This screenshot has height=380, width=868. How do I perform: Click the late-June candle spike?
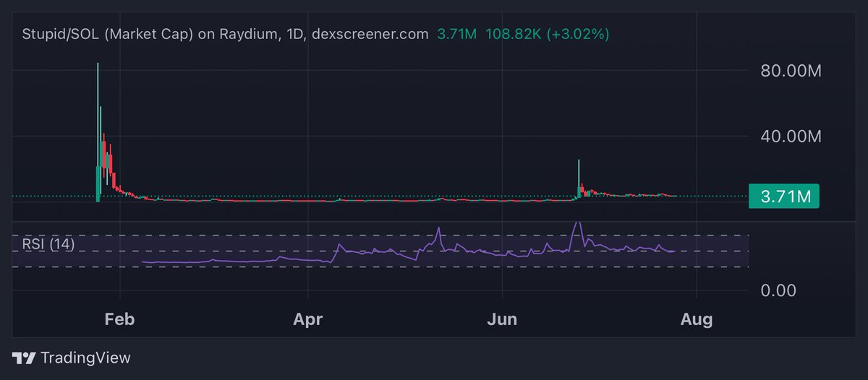coord(579,178)
